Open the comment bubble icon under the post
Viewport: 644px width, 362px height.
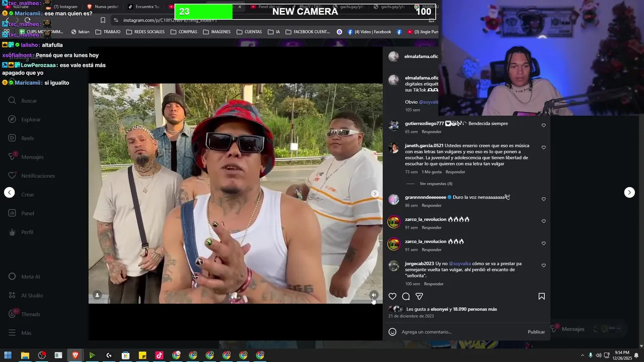(x=406, y=297)
